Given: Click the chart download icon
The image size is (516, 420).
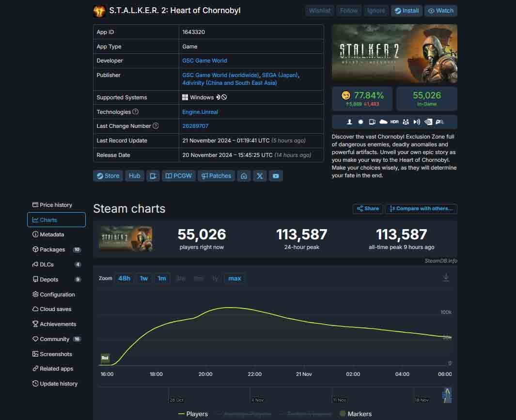Looking at the screenshot, I should [x=446, y=277].
